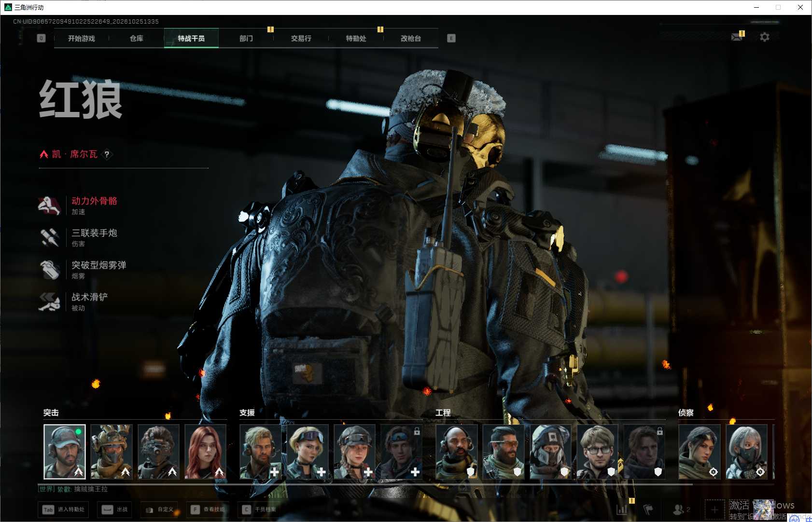The image size is (812, 522).
Task: Click the 自定义 customize button
Action: click(x=159, y=509)
